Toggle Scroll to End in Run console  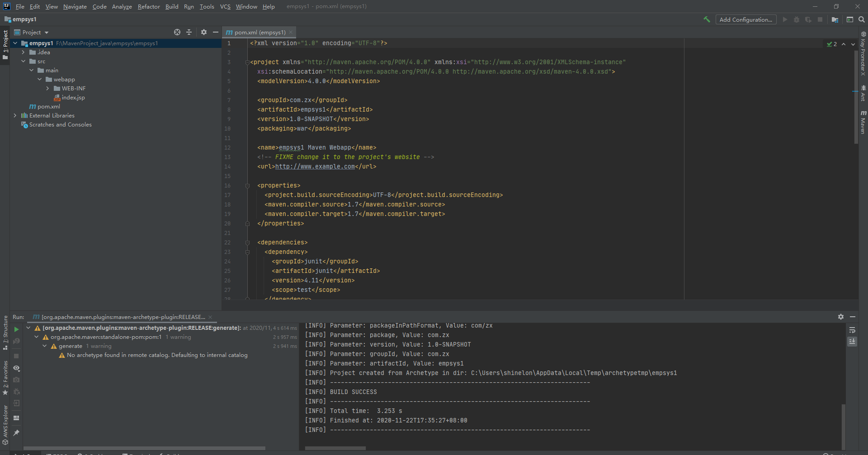pyautogui.click(x=852, y=342)
